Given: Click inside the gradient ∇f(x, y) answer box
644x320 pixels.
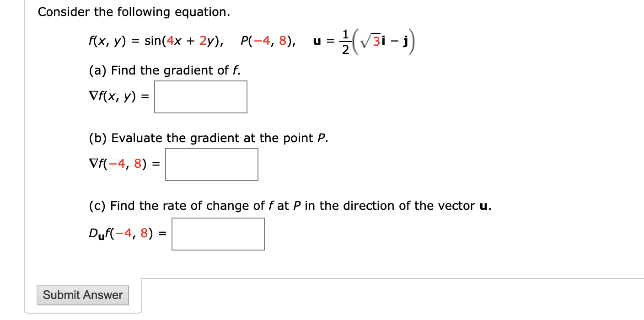Looking at the screenshot, I should [200, 96].
